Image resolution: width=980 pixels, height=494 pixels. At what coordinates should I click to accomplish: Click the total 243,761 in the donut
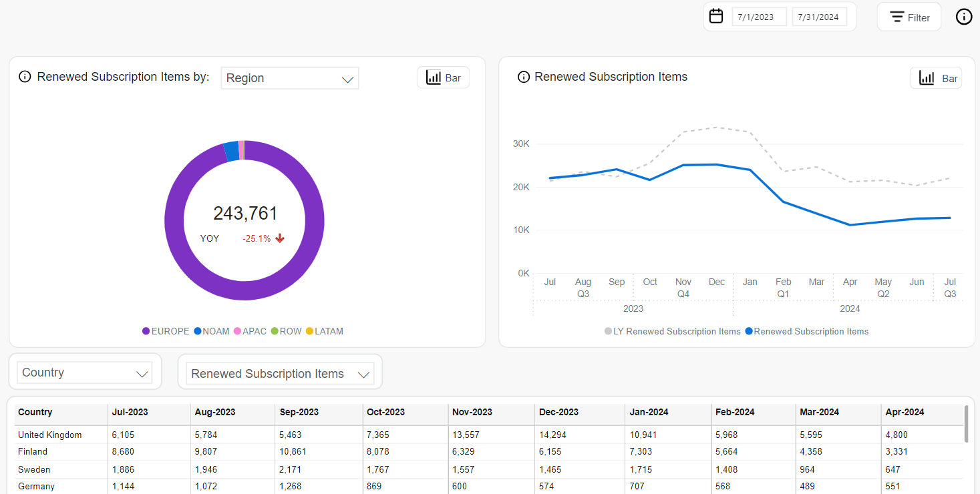(x=245, y=214)
